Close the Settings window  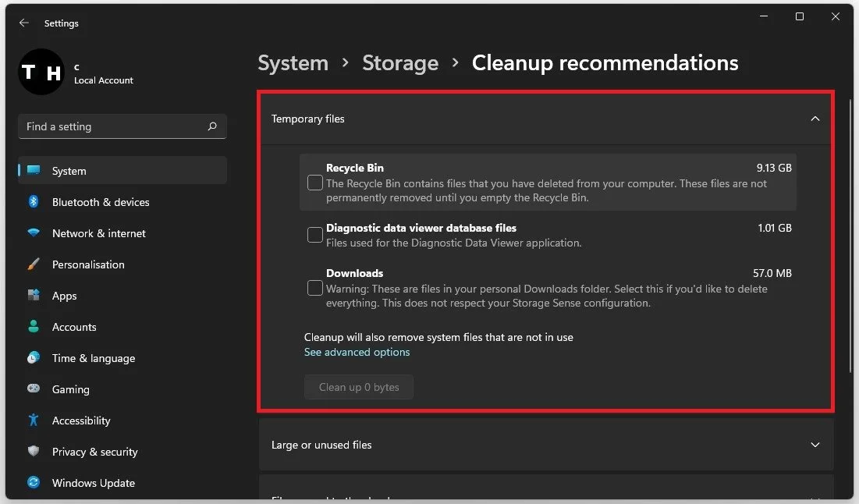(x=836, y=16)
